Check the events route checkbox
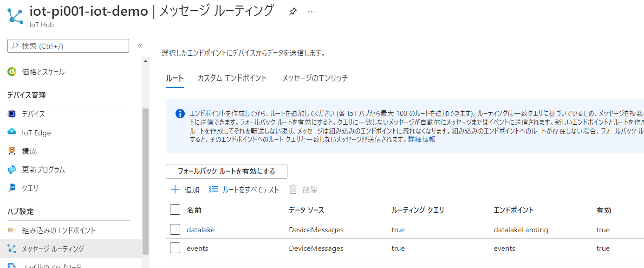Screen dimensions: 644x268 175,248
